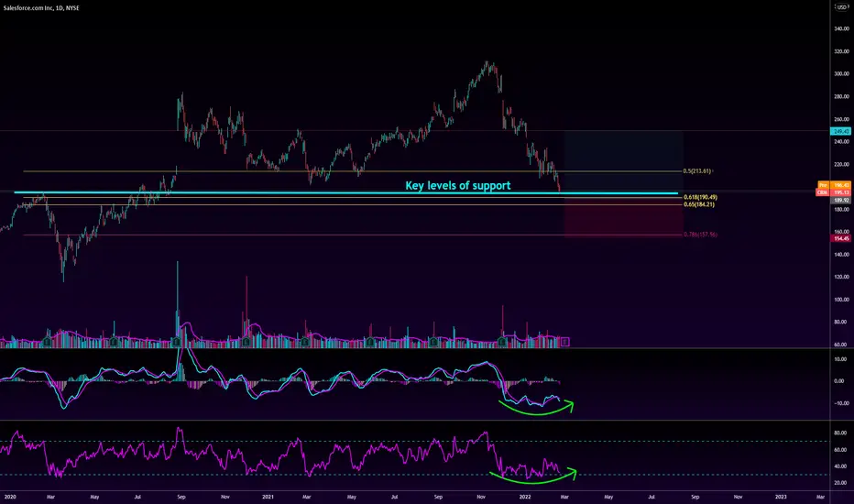The image size is (854, 504).
Task: Open the earnings marker for late February 2021
Action: (305, 342)
